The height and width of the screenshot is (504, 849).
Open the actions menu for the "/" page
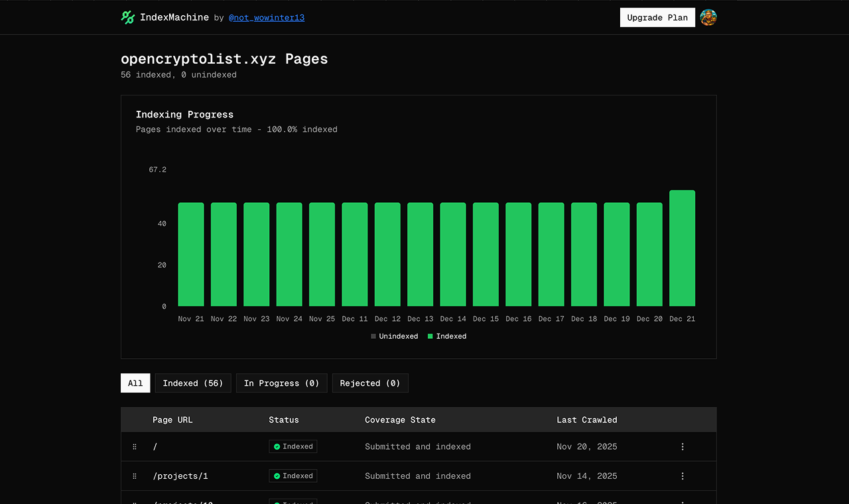[683, 446]
